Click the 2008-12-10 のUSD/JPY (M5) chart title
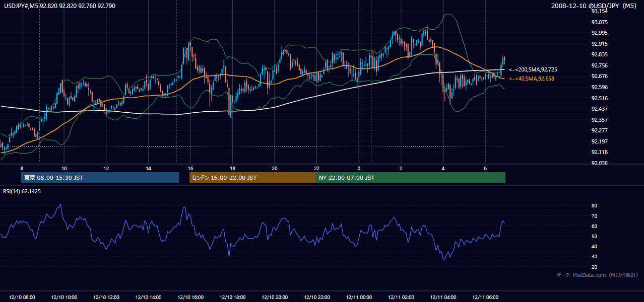Screen dimensions: 644x302 point(594,6)
